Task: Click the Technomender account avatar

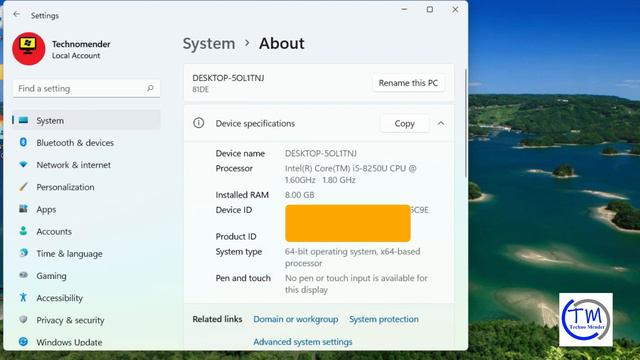Action: point(29,49)
